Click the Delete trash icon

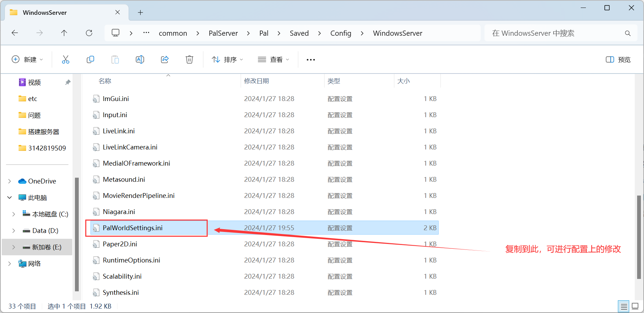(x=189, y=59)
